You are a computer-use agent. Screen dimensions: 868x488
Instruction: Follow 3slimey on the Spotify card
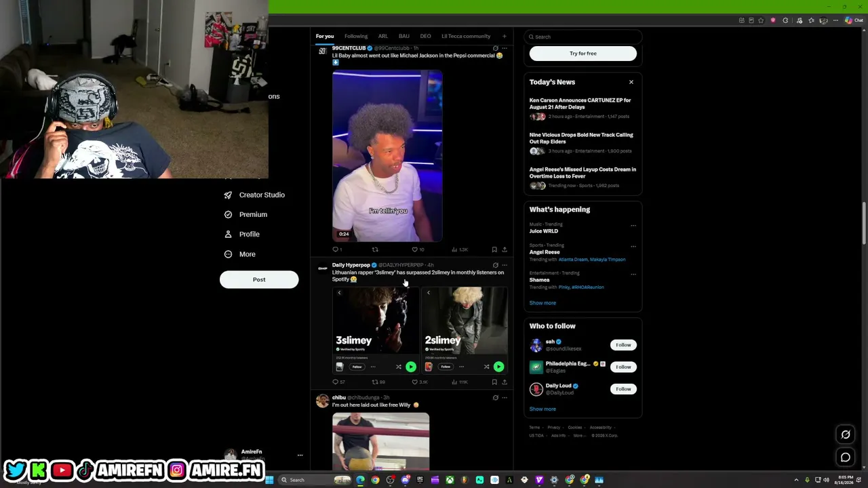357,367
